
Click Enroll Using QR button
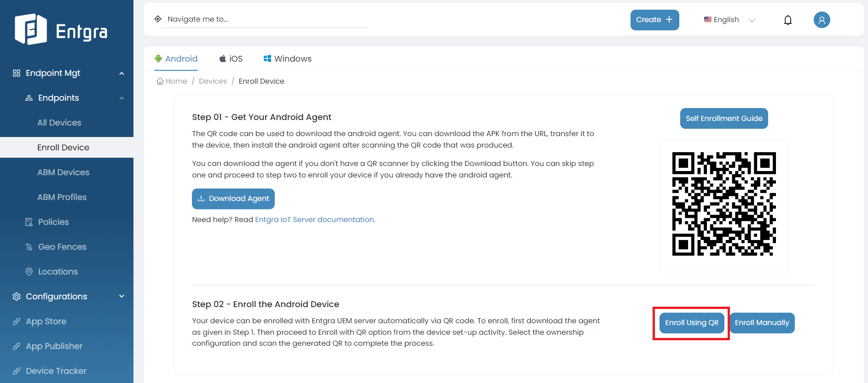click(x=692, y=323)
